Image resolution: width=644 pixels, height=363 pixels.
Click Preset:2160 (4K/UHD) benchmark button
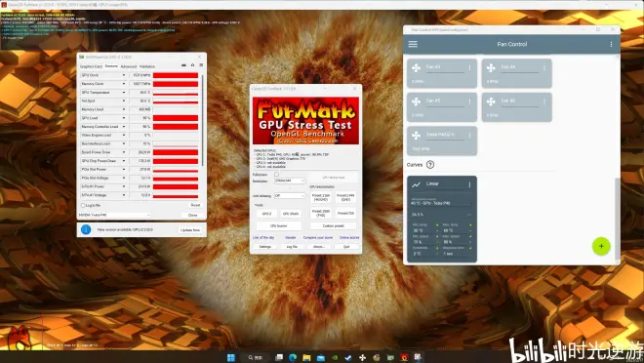[x=321, y=197]
